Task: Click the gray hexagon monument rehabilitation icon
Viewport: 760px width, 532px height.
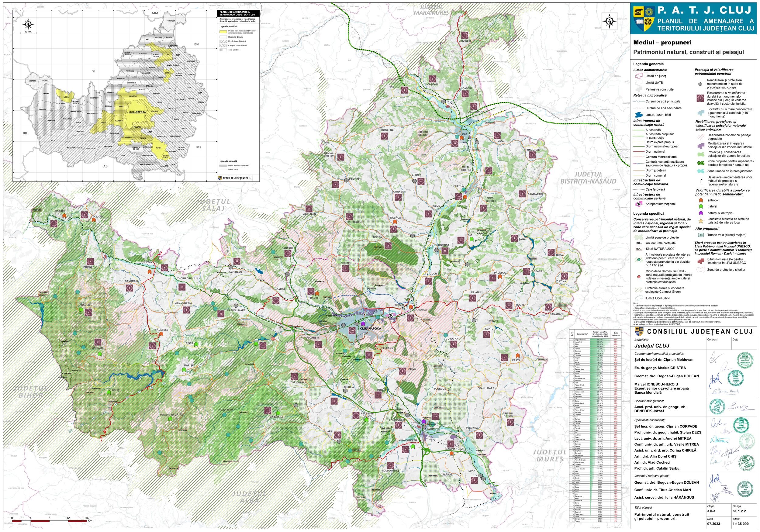Action: tap(701, 84)
